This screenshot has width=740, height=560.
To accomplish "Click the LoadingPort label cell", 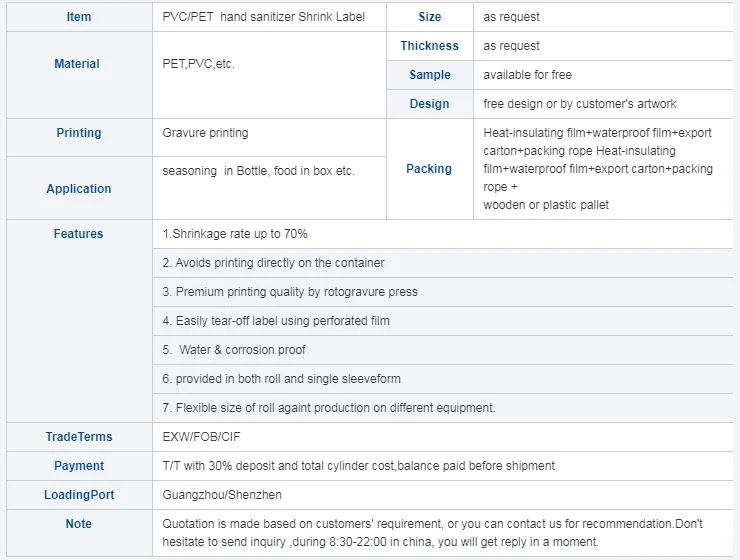I will pyautogui.click(x=78, y=495).
